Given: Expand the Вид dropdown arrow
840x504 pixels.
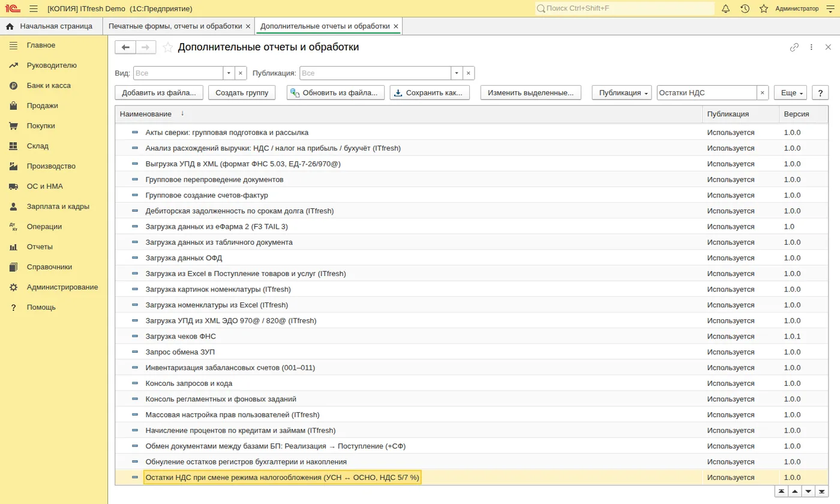Looking at the screenshot, I should [x=229, y=73].
